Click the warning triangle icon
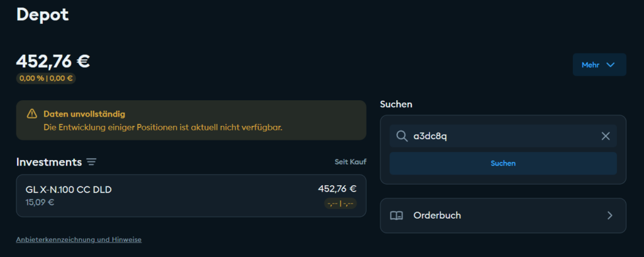This screenshot has height=257, width=644. click(x=31, y=114)
